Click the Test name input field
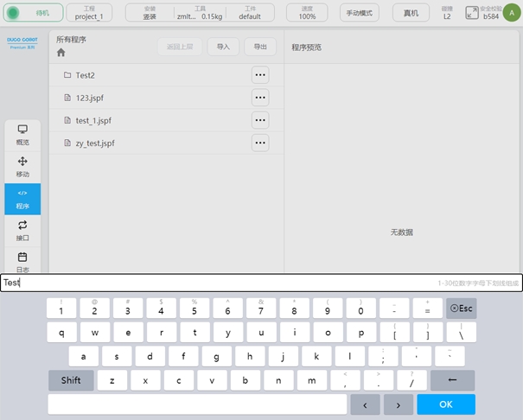Viewport: 523px width, 420px height. (x=216, y=283)
